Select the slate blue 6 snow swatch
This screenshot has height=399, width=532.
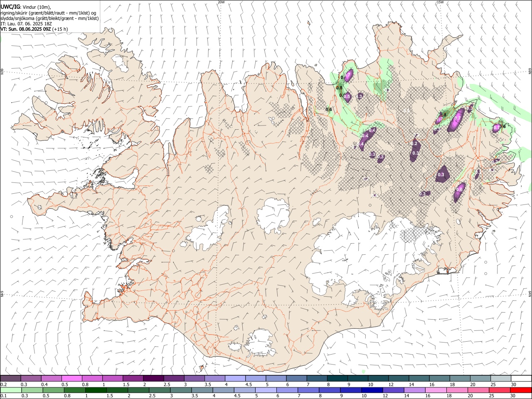(x=296, y=378)
